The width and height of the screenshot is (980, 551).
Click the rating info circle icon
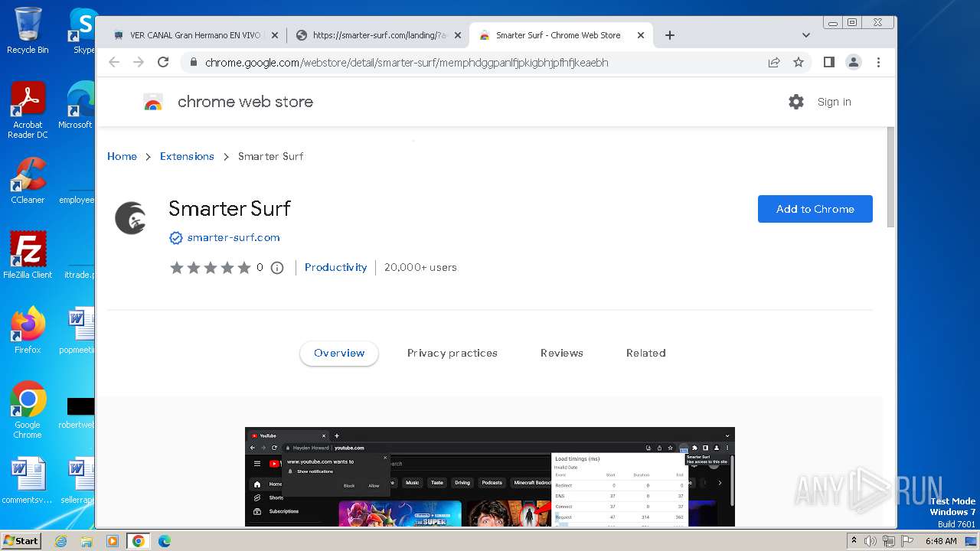click(x=277, y=268)
